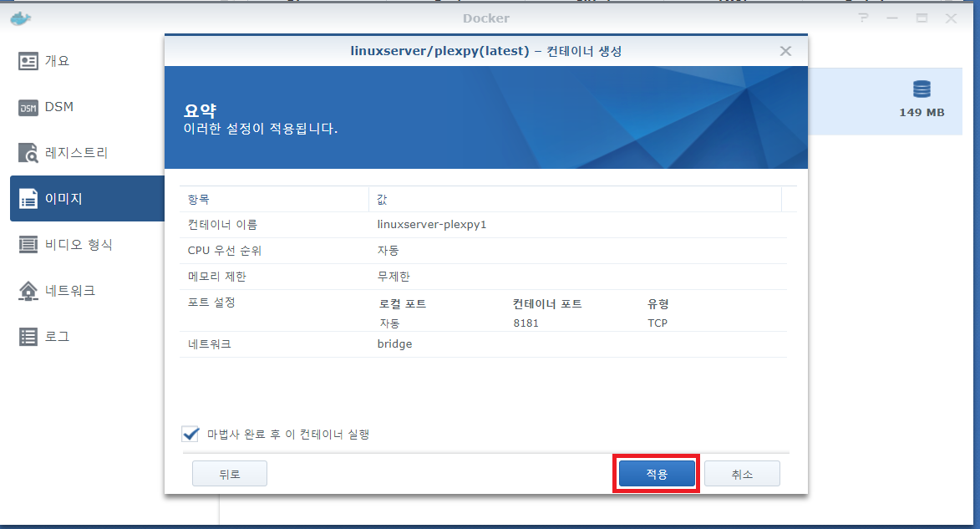The height and width of the screenshot is (529, 980).
Task: Maximize the Docker window
Action: [922, 18]
